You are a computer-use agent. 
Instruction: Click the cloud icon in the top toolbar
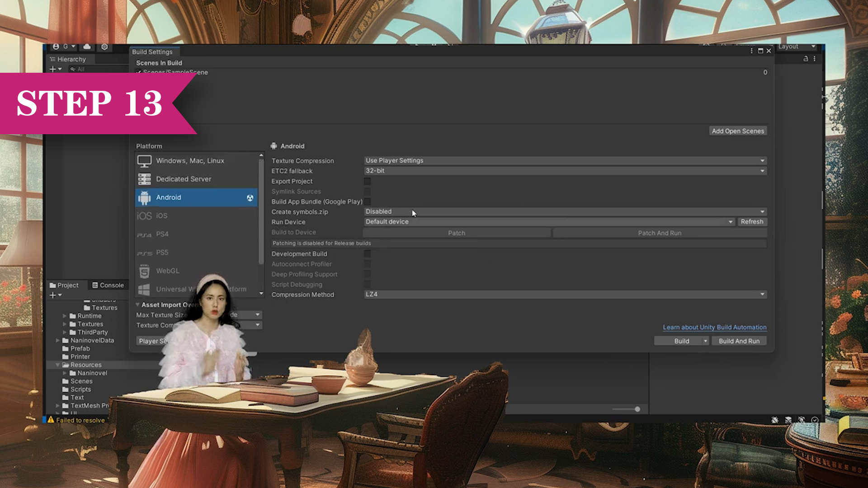pos(87,47)
